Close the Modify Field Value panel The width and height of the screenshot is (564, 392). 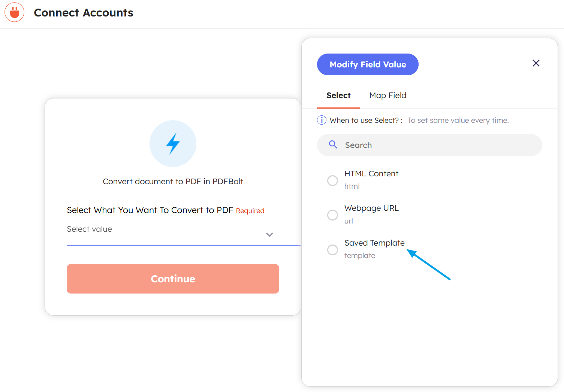[536, 63]
